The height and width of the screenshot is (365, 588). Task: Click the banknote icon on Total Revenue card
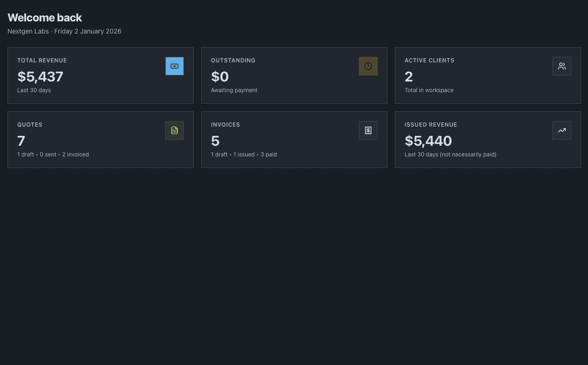pyautogui.click(x=175, y=66)
